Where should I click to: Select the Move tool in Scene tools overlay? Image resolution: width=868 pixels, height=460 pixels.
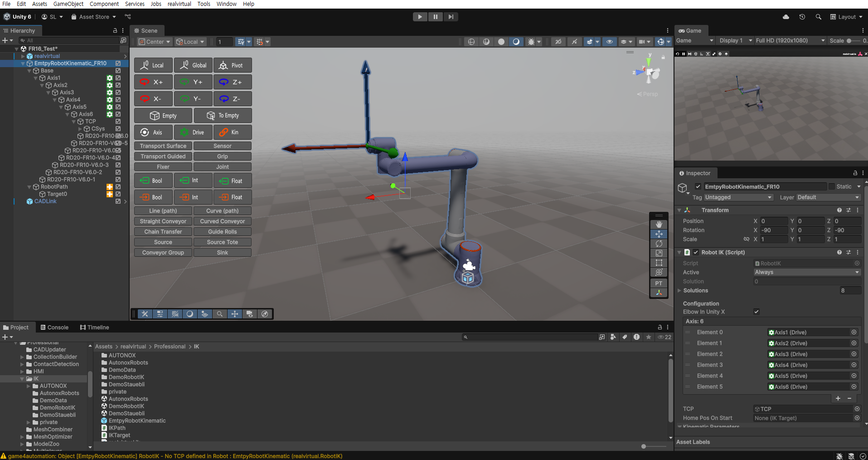[x=659, y=234]
